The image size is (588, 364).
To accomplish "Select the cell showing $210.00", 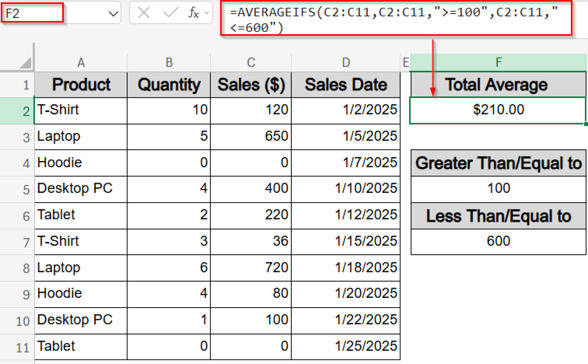I will pyautogui.click(x=498, y=110).
